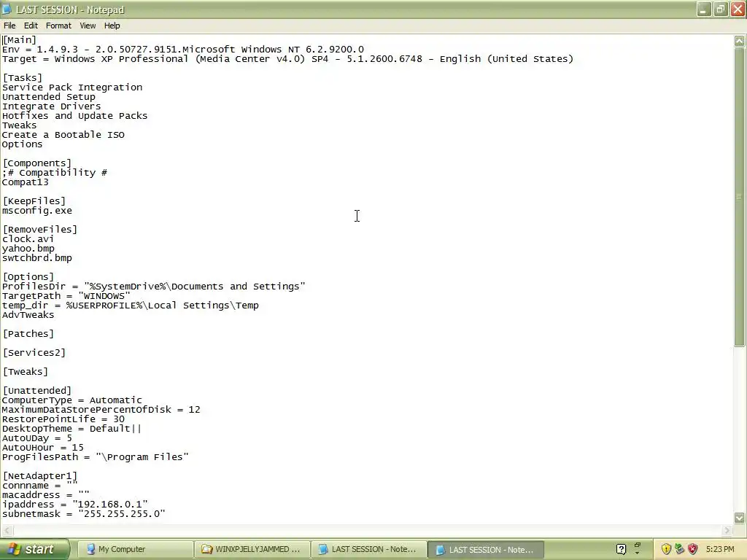Click the vertical scrollbar up arrow

(740, 42)
